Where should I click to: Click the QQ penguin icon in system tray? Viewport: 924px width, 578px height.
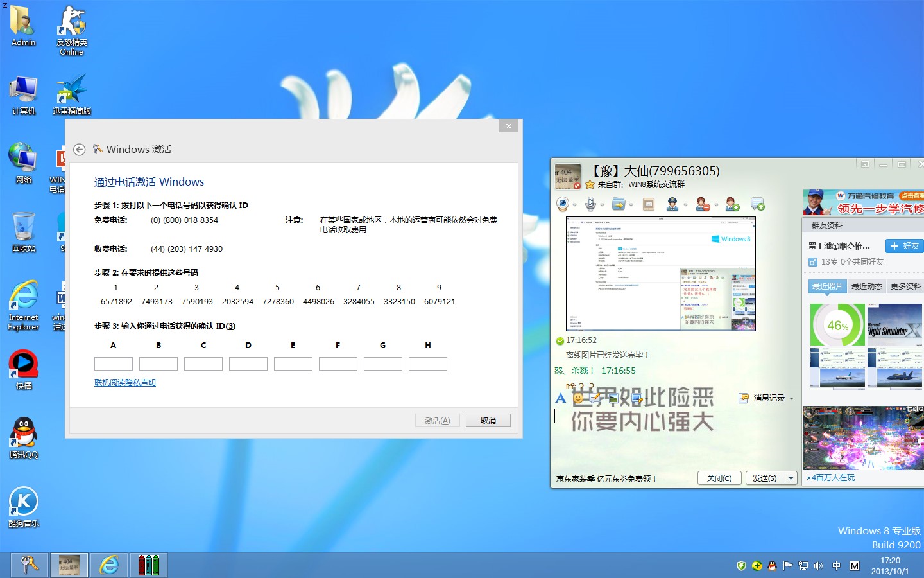coord(772,566)
